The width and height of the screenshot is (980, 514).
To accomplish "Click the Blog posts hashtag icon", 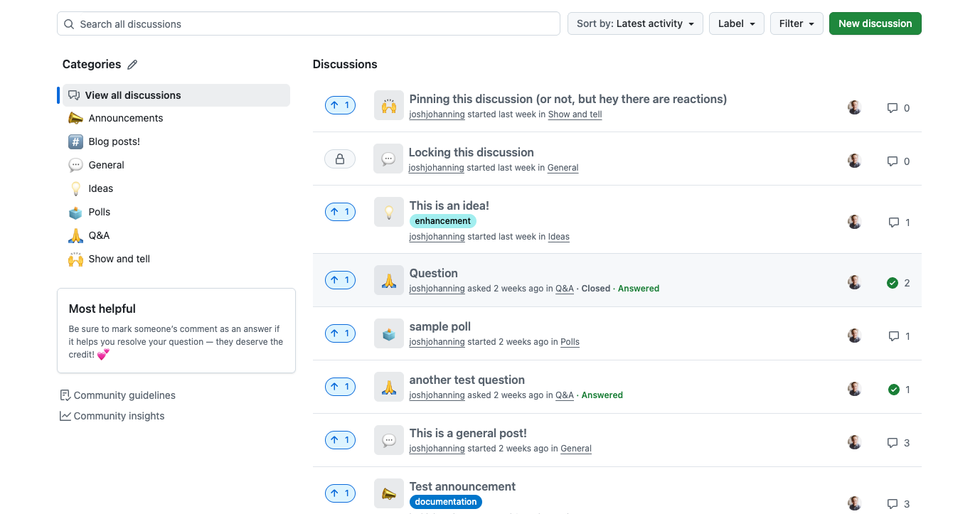I will point(75,141).
